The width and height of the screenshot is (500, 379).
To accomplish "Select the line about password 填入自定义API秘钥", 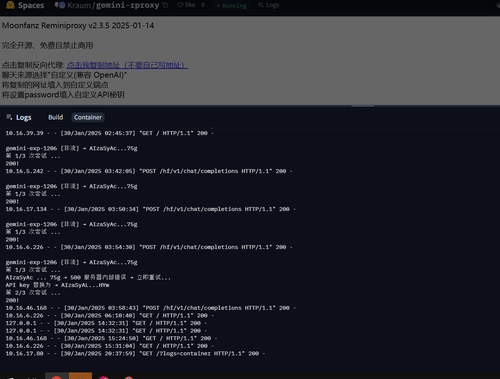I will 63,95.
